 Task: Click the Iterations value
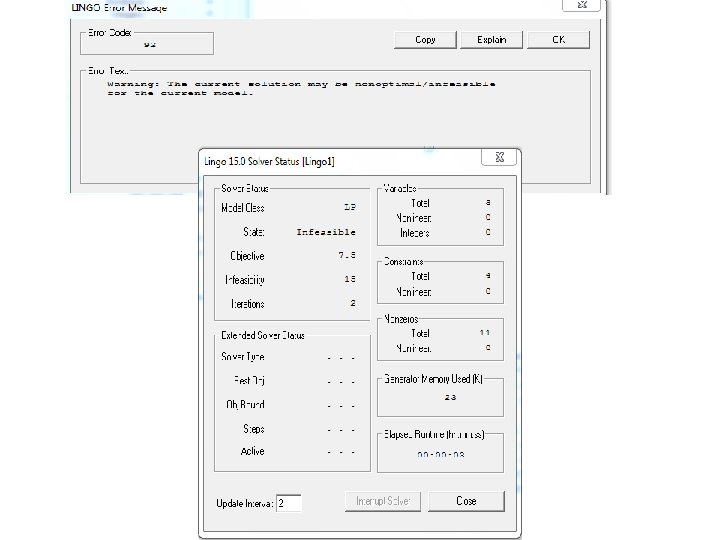click(353, 303)
